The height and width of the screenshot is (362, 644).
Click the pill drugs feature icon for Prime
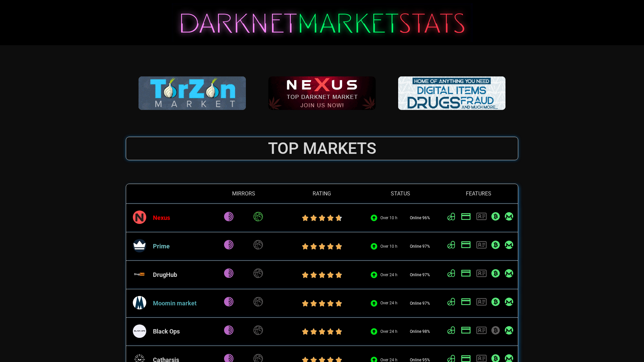point(451,245)
